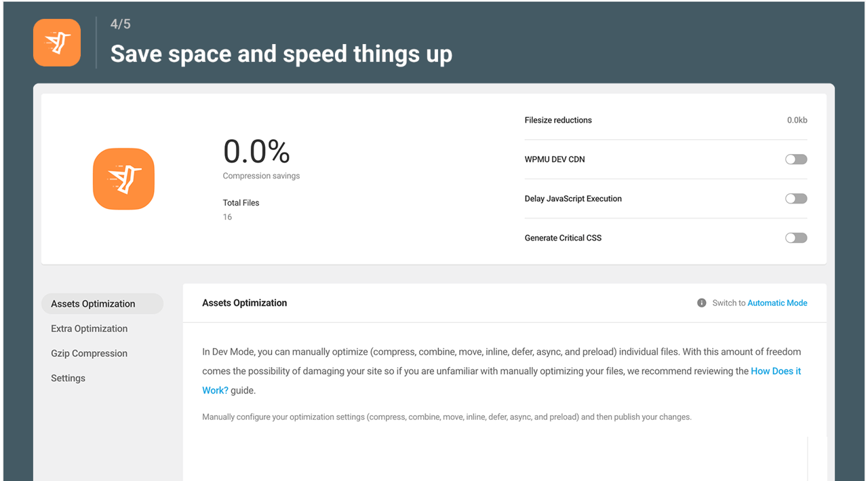Click the Filesize reductions label

click(557, 120)
